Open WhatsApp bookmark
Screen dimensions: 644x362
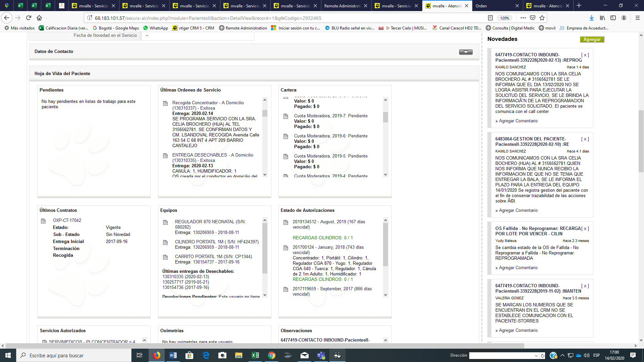(x=156, y=28)
